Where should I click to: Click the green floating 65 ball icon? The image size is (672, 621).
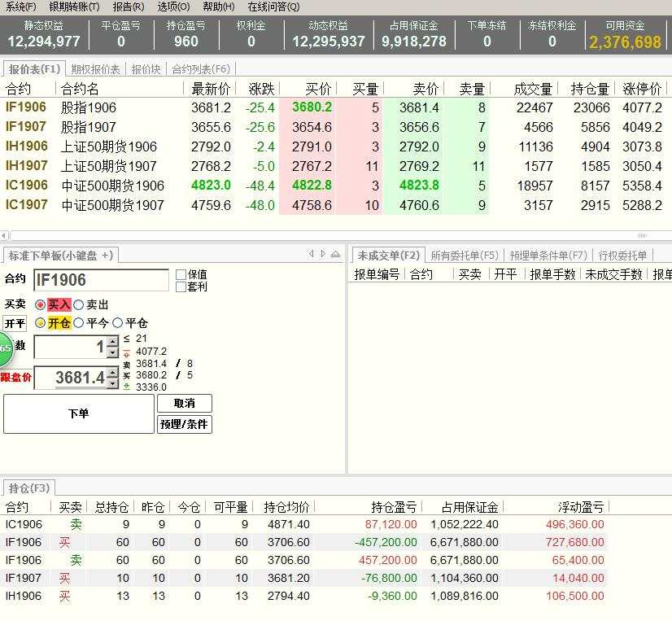6,348
